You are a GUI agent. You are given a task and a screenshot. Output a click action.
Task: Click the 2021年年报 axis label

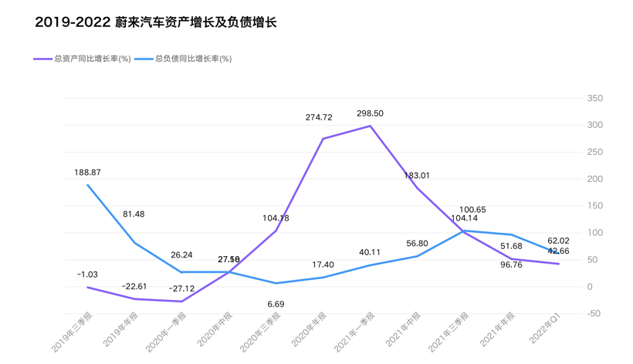point(498,329)
